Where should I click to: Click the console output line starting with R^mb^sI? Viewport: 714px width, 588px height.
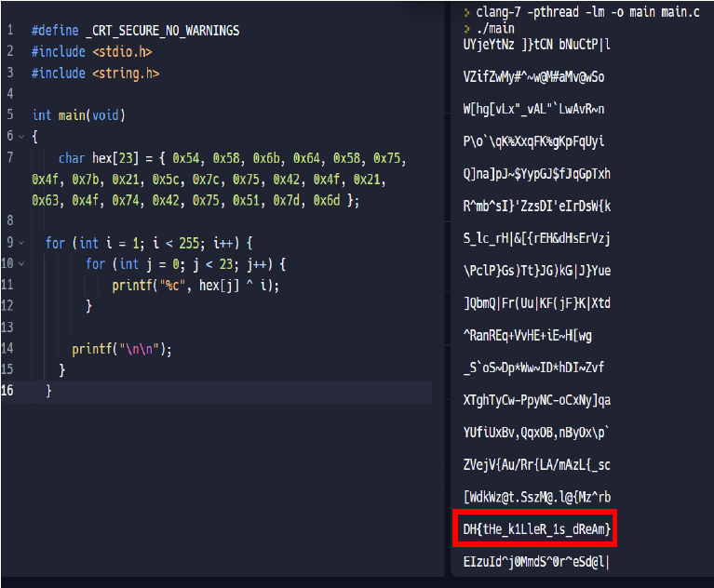coord(536,207)
